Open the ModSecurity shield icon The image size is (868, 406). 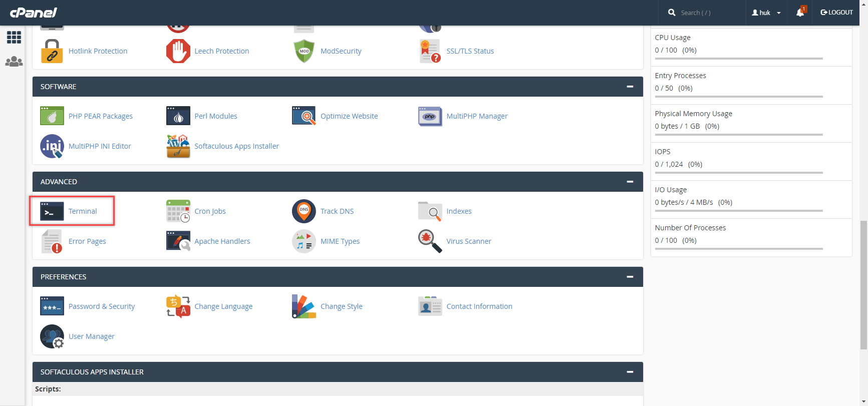pos(304,51)
